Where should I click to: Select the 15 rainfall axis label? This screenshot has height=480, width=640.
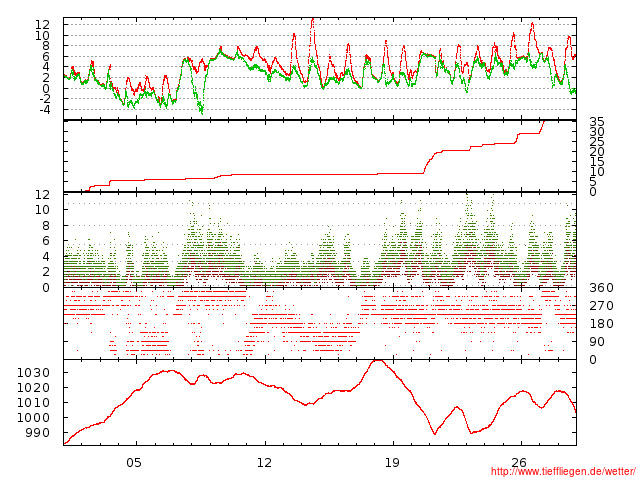597,162
